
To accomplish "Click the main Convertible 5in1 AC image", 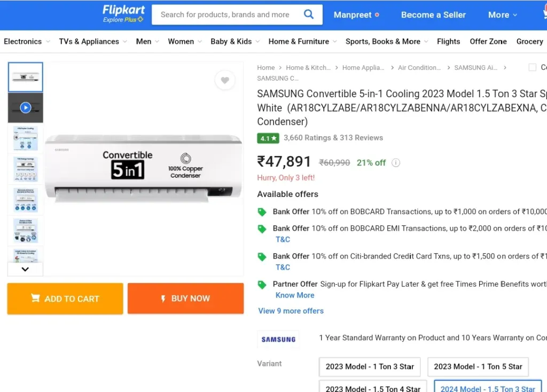I will pos(143,168).
